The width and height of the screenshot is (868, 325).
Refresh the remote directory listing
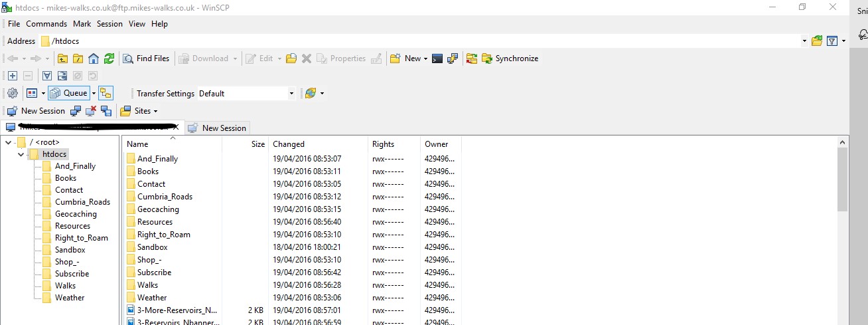pyautogui.click(x=109, y=58)
